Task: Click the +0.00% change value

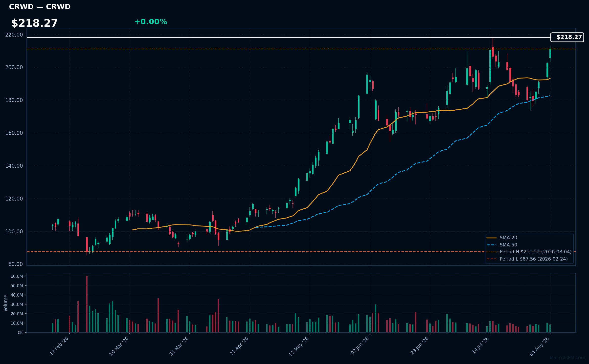Action: (x=151, y=22)
